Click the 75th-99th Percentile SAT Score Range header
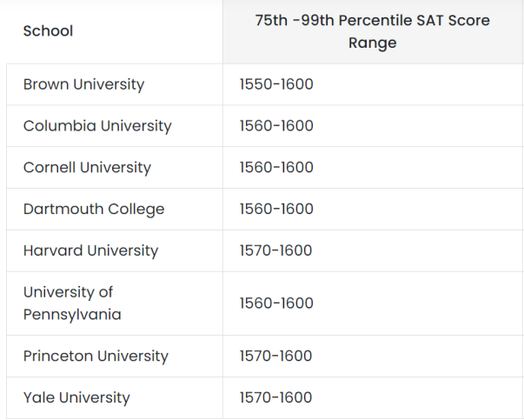 pos(372,31)
